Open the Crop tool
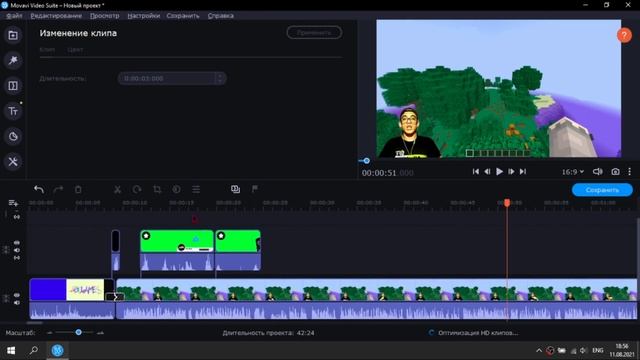 pos(157,189)
